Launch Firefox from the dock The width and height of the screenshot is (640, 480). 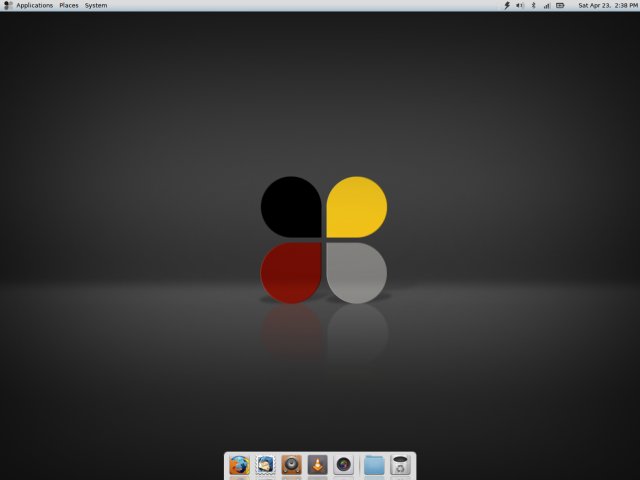tap(240, 465)
